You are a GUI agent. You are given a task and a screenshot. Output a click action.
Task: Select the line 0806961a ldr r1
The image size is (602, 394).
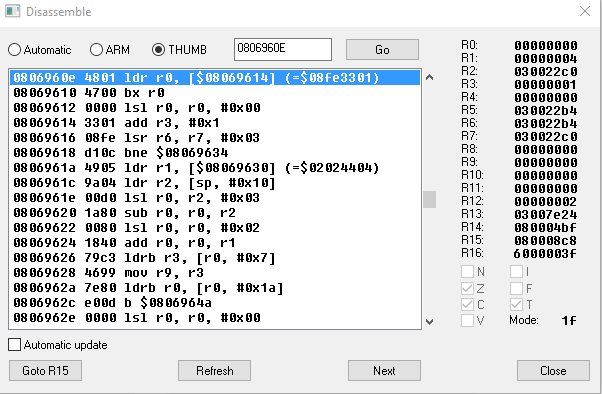215,167
